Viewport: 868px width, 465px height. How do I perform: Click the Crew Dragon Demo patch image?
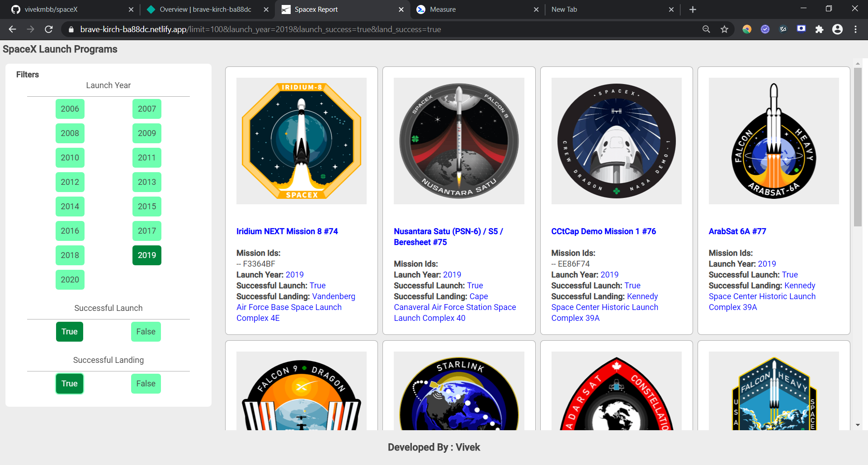click(617, 141)
